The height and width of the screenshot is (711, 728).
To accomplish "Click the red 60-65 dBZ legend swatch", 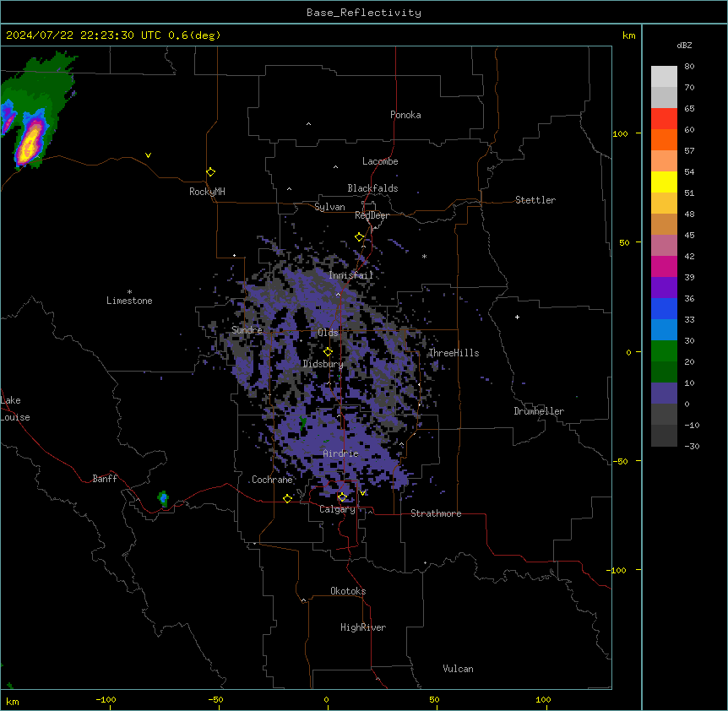I will 664,119.
